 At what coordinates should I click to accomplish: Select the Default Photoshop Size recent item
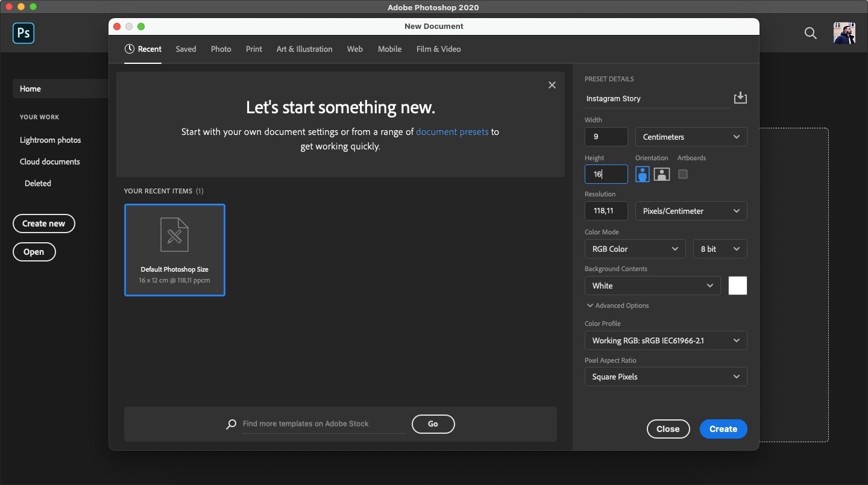pyautogui.click(x=174, y=250)
